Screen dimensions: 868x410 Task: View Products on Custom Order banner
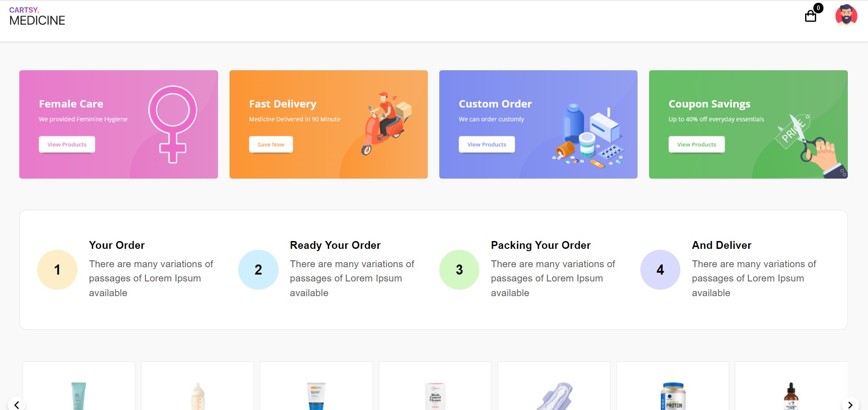tap(487, 144)
